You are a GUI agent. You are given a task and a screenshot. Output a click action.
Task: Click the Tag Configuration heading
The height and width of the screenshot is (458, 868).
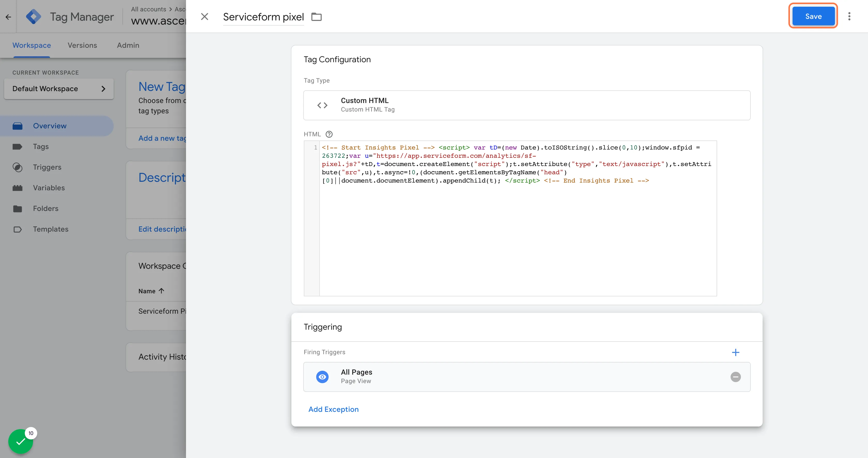pyautogui.click(x=337, y=59)
